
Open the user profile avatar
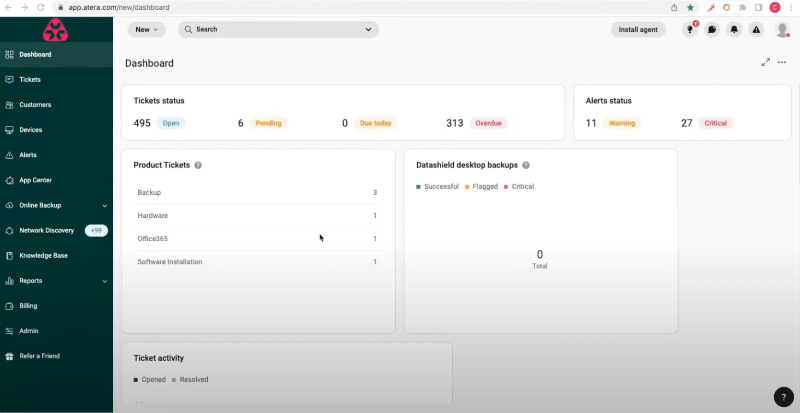782,30
